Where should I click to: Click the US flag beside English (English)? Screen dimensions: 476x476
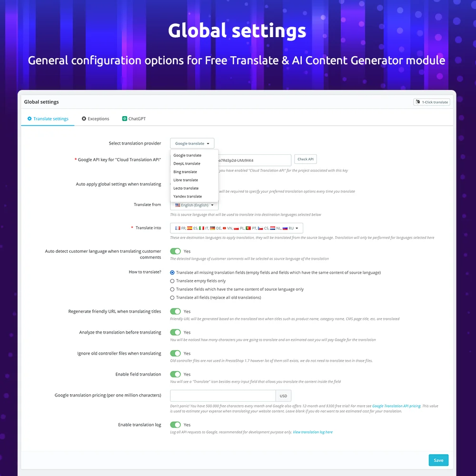[x=178, y=205]
